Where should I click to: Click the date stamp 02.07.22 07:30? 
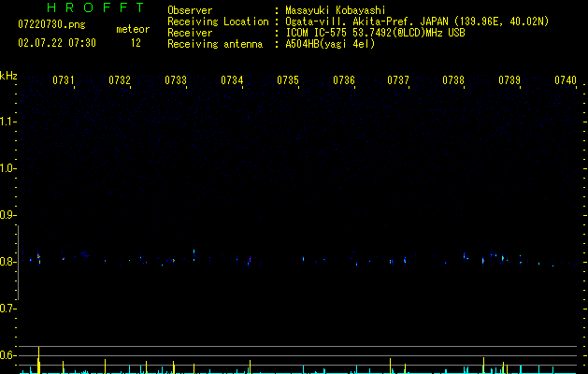click(x=57, y=43)
